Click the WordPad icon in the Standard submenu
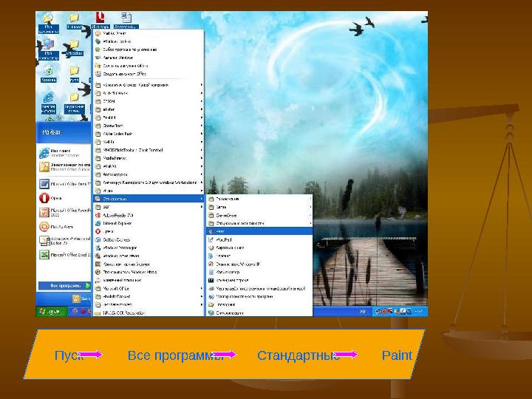The image size is (532, 399). pos(211,239)
